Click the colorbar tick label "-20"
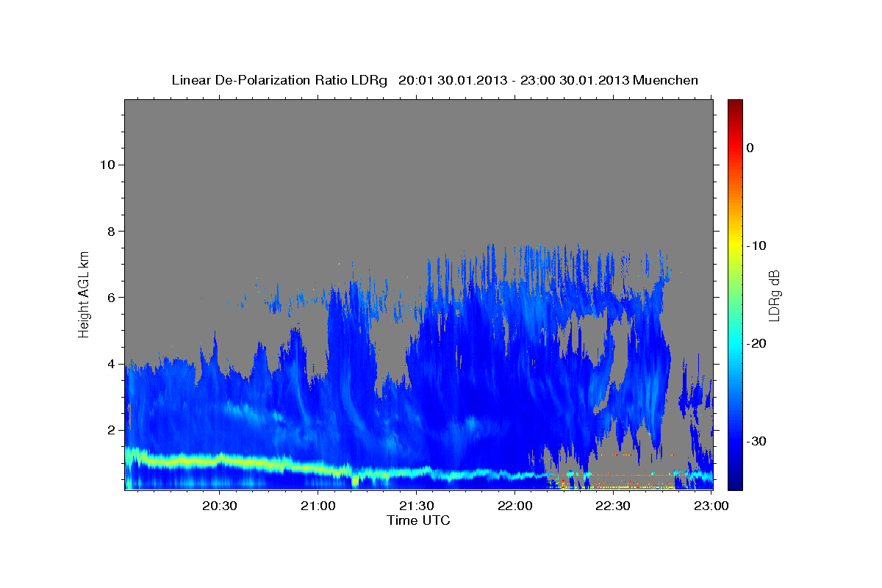Viewport: 882px width, 588px height. click(x=758, y=343)
